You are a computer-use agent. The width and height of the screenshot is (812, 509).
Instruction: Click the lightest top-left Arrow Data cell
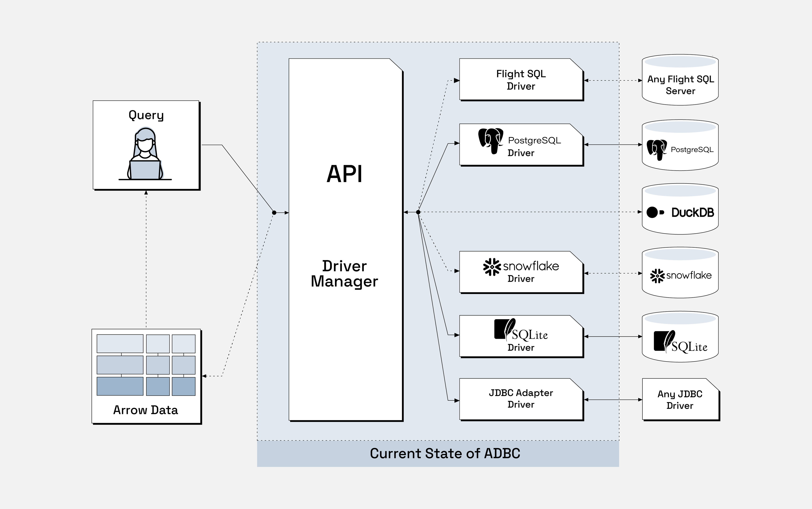click(120, 343)
